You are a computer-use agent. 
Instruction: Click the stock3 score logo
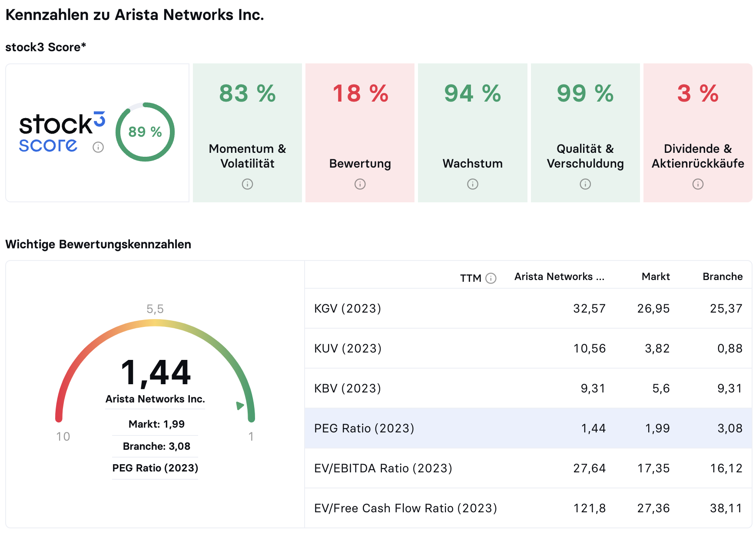62,132
